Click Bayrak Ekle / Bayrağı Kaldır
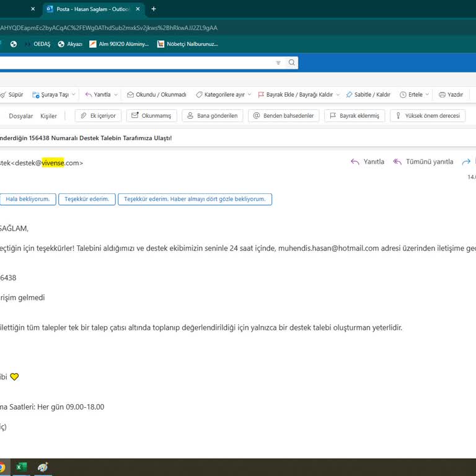This screenshot has height=476, width=476. (296, 95)
